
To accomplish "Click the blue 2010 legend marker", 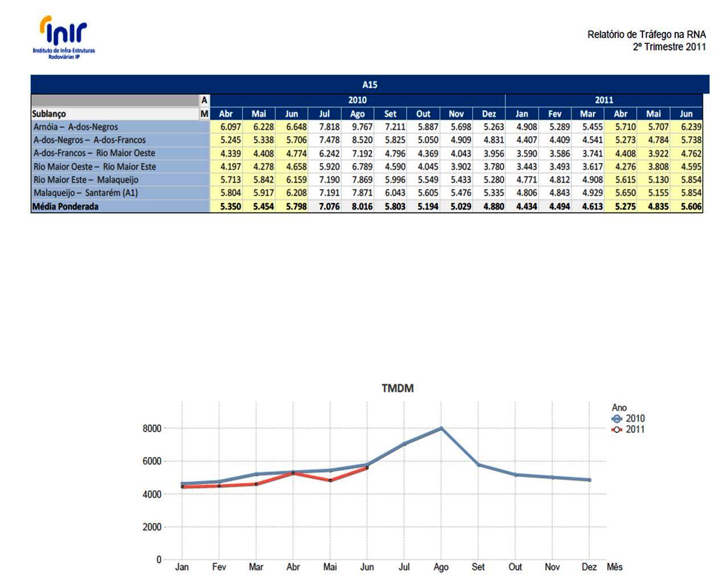I will [616, 418].
